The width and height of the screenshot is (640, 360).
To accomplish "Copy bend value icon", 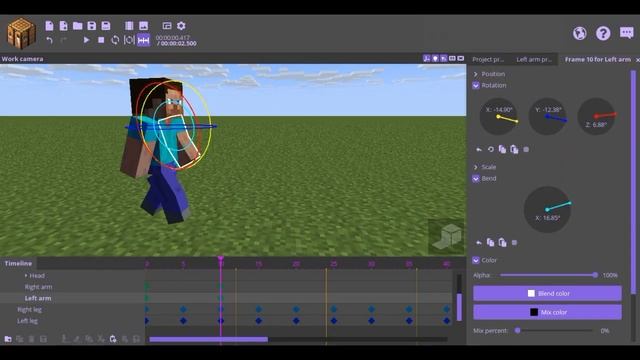I will 491,243.
